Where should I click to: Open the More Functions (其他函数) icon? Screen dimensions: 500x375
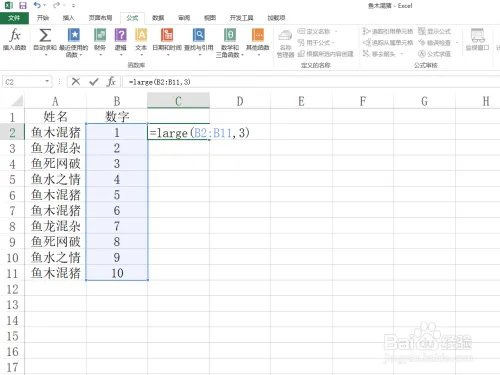[258, 35]
